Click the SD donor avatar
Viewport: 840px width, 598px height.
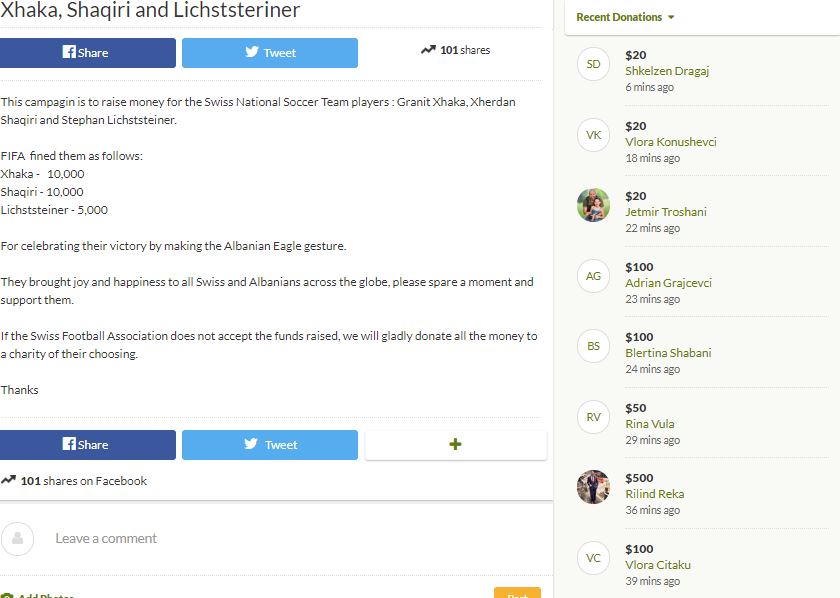(x=593, y=64)
